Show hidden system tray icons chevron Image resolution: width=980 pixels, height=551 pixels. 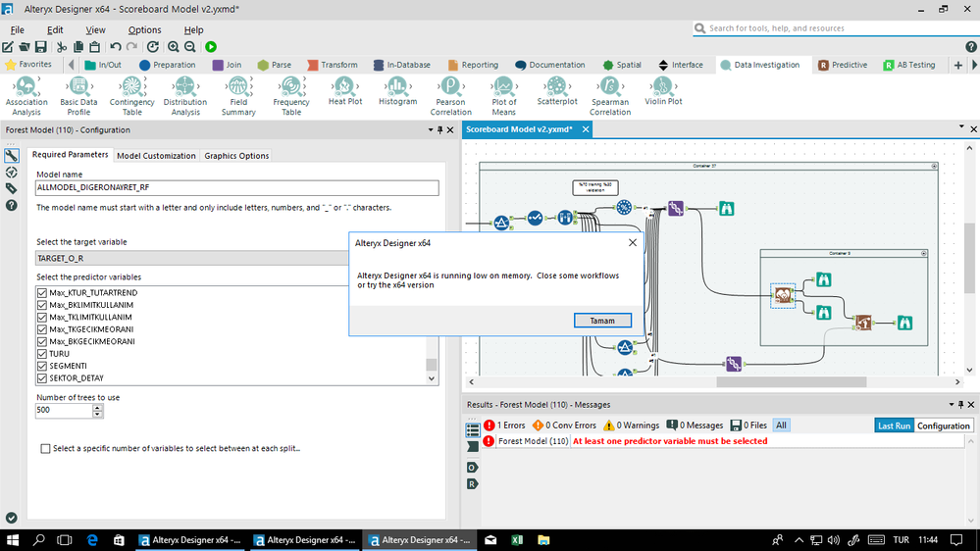click(x=799, y=540)
